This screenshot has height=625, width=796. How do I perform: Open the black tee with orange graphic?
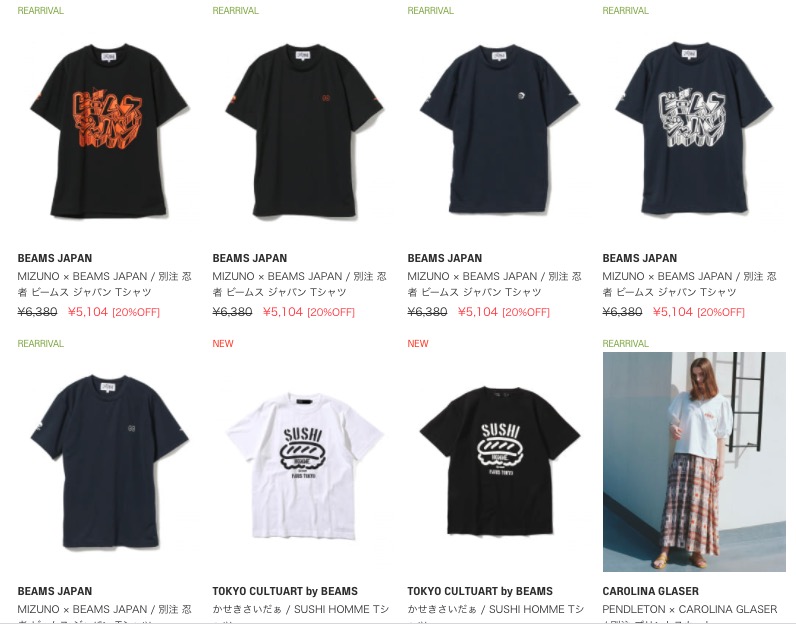(x=109, y=129)
